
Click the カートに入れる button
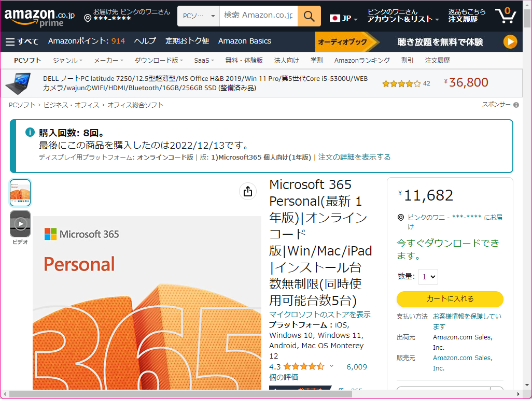point(450,298)
